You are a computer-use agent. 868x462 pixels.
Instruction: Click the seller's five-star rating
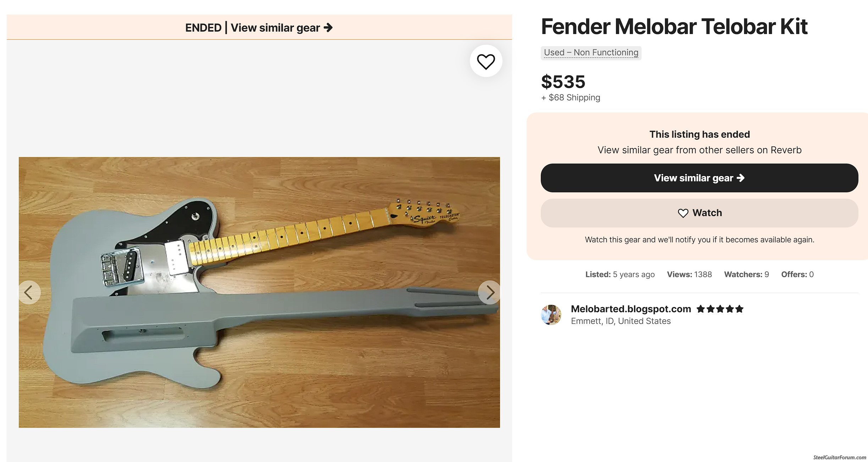click(x=720, y=309)
